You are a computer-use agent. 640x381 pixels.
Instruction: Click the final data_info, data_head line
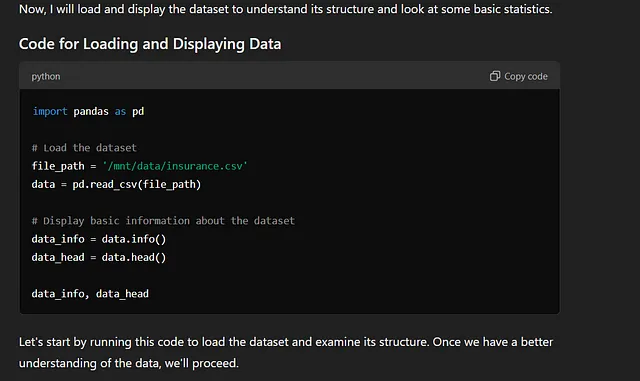coord(90,294)
